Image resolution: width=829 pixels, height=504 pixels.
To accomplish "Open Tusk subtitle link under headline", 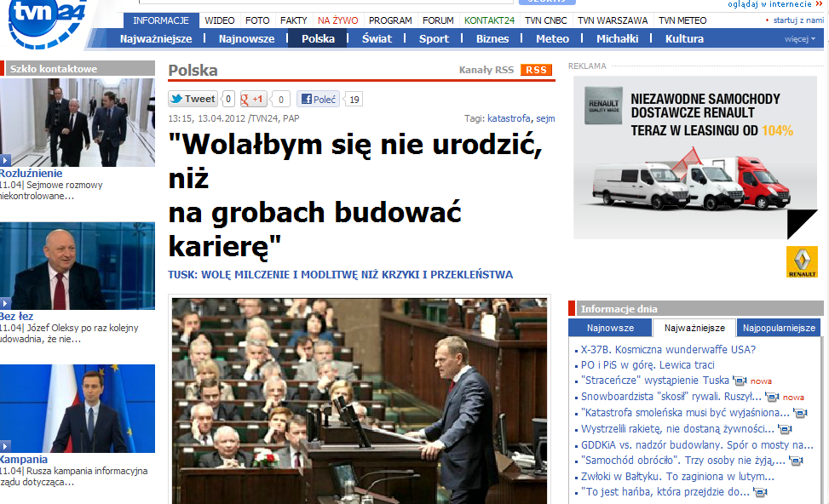I will [341, 275].
